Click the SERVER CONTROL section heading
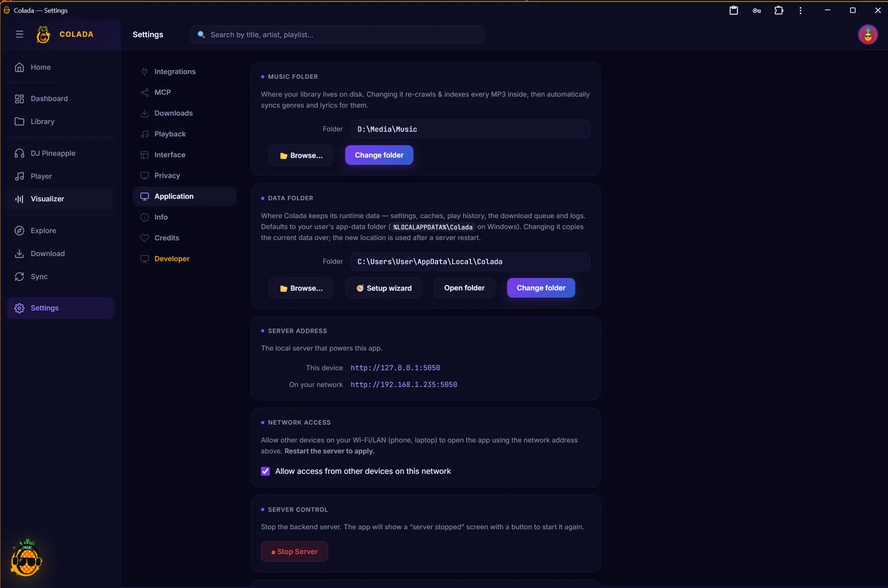The image size is (888, 588). 298,510
